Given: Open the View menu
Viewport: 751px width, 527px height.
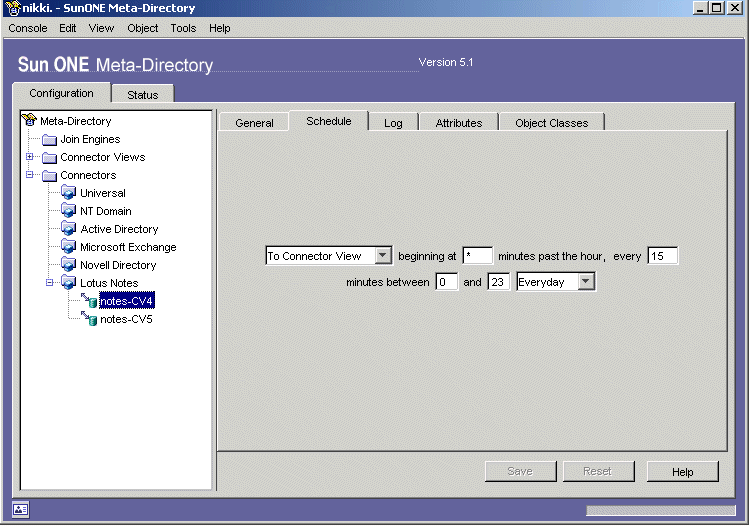Looking at the screenshot, I should 102,28.
